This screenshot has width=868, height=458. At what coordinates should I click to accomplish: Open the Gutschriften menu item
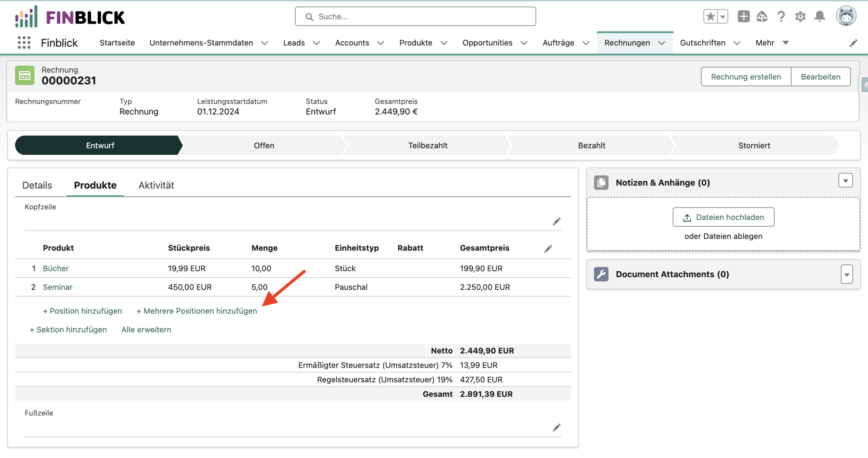(702, 43)
